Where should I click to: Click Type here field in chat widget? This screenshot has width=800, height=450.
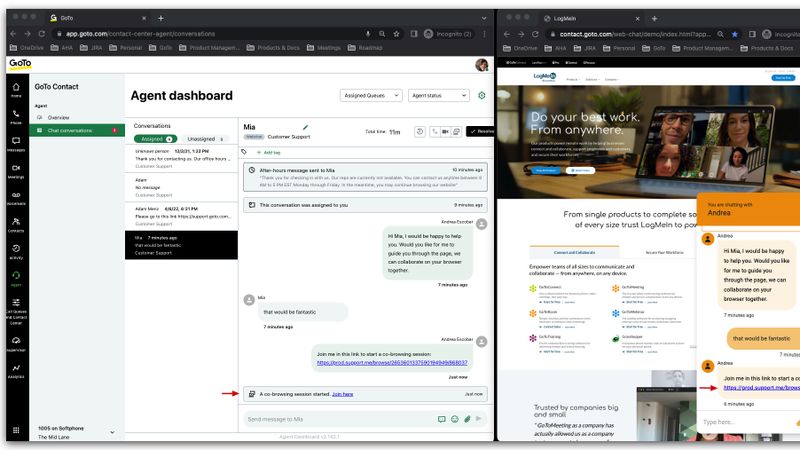(746, 422)
